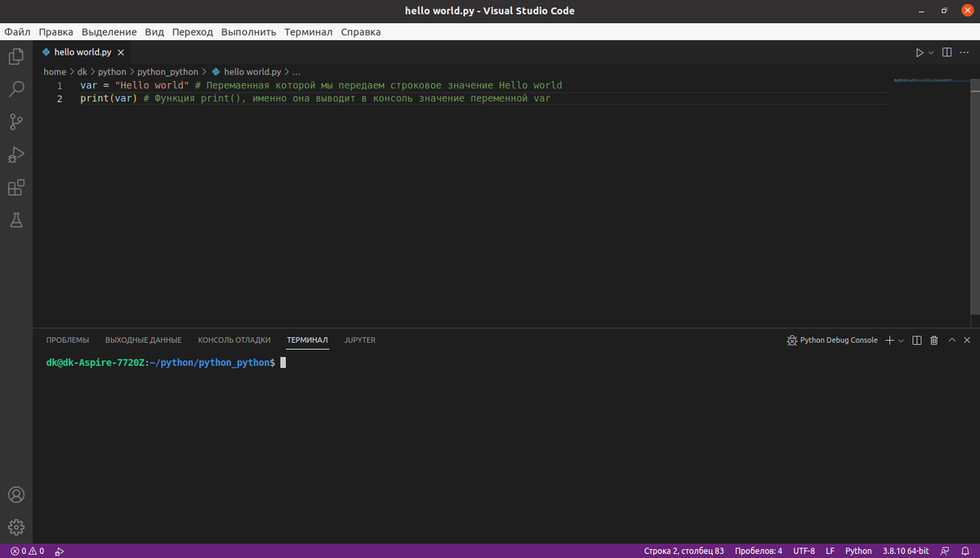Click Строка 2, столбец 83 in status bar
This screenshot has height=558, width=980.
click(684, 551)
